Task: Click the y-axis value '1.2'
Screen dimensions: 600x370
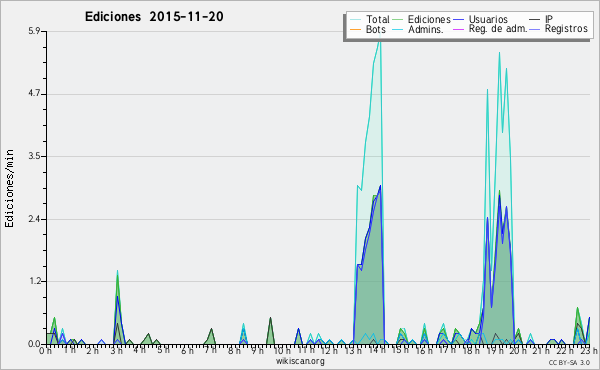Action: [34, 282]
